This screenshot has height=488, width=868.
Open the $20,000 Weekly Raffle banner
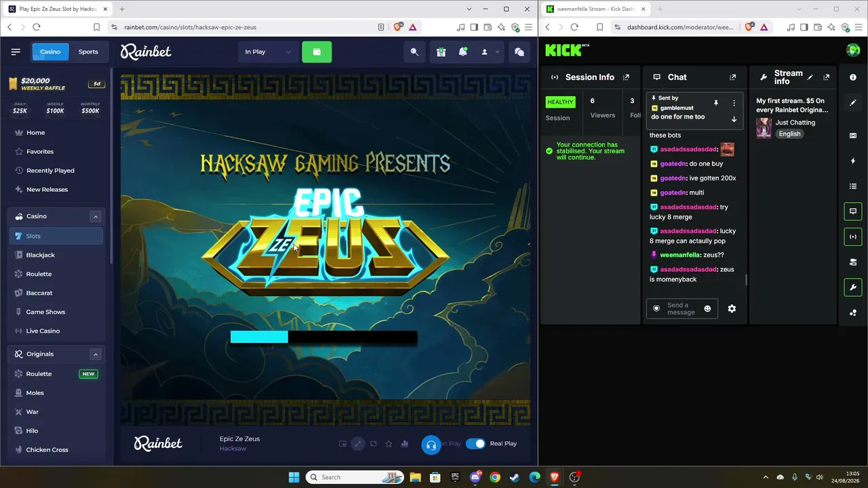pos(56,84)
